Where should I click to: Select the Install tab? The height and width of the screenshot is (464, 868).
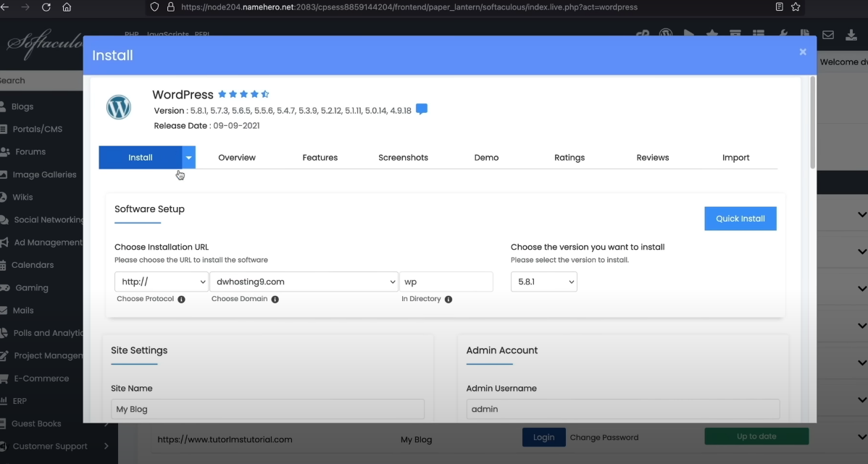(x=141, y=158)
